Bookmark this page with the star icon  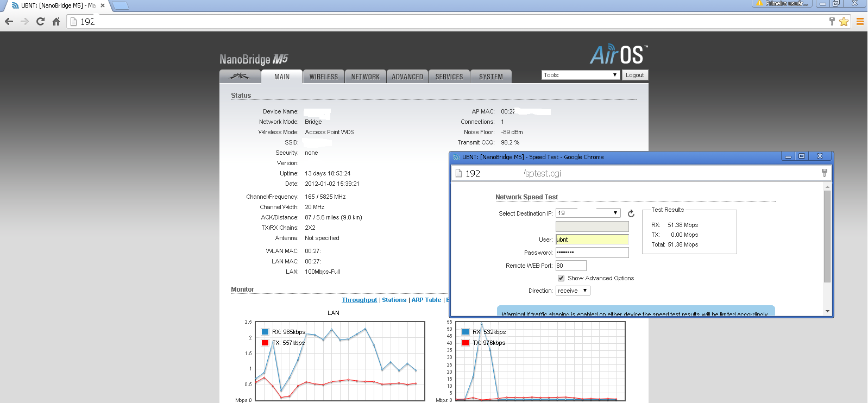844,22
